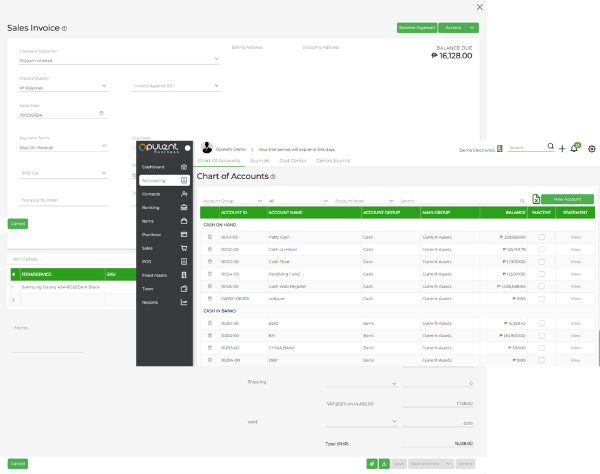The image size is (600, 474).
Task: Click the plus quick-add icon
Action: click(562, 148)
